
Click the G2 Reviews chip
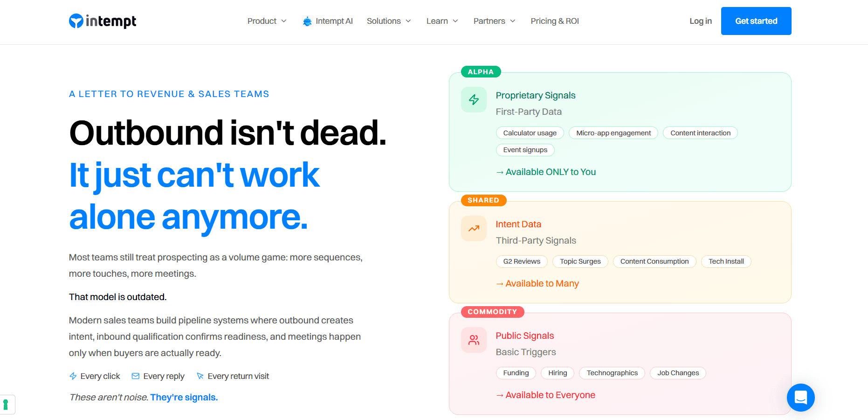522,261
